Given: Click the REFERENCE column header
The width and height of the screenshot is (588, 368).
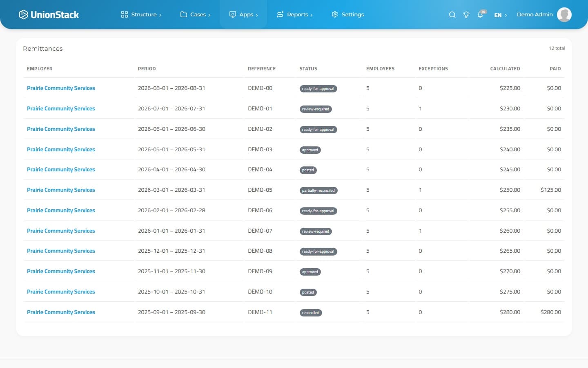Looking at the screenshot, I should pyautogui.click(x=262, y=69).
